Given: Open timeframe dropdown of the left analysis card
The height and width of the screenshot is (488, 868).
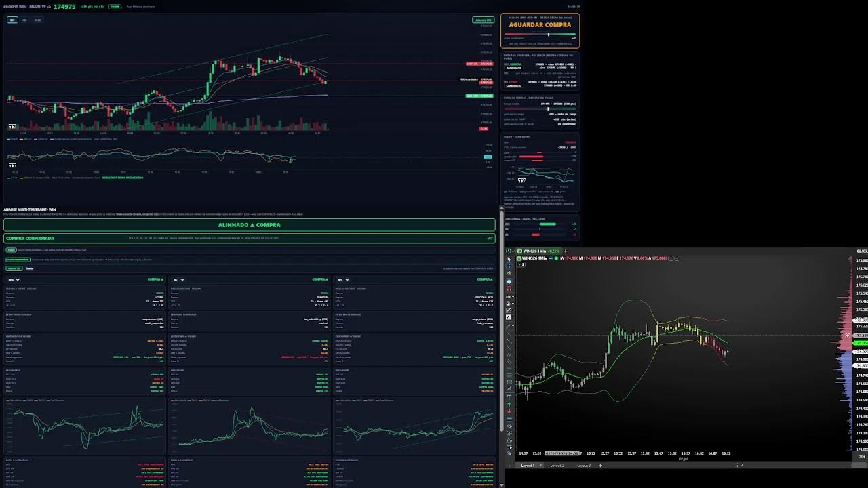Looking at the screenshot, I should click(14, 279).
